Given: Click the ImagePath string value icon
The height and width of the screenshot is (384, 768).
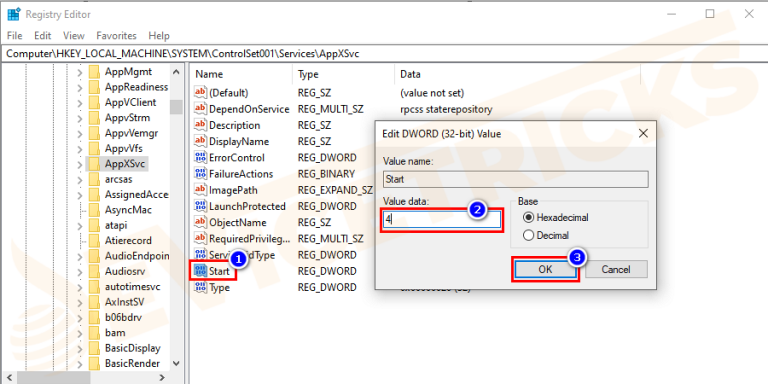Looking at the screenshot, I should pyautogui.click(x=200, y=190).
